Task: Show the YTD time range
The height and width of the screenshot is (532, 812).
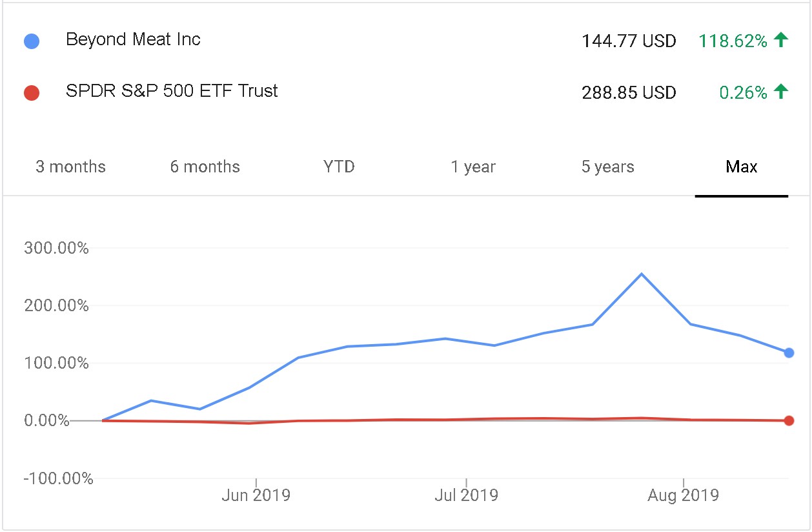Action: (x=339, y=167)
